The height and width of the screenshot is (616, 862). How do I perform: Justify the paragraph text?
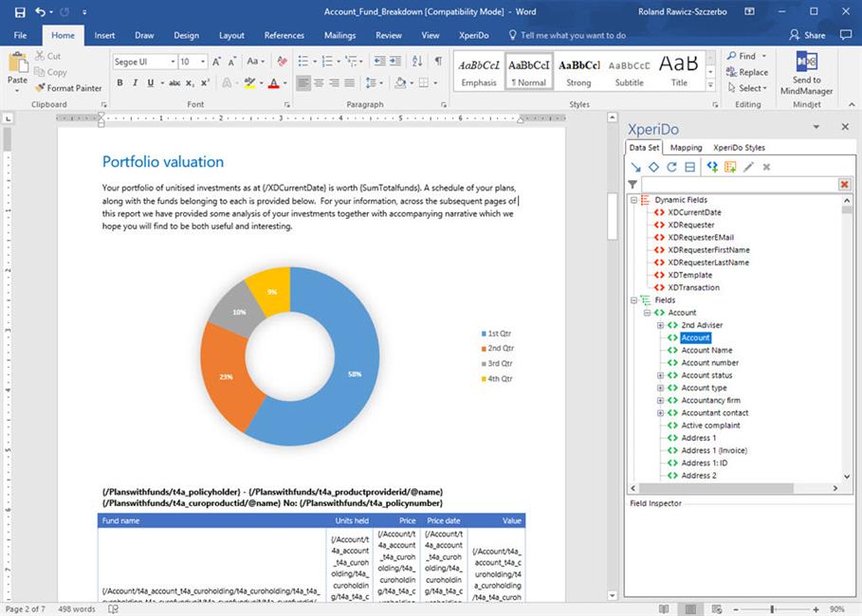click(350, 83)
